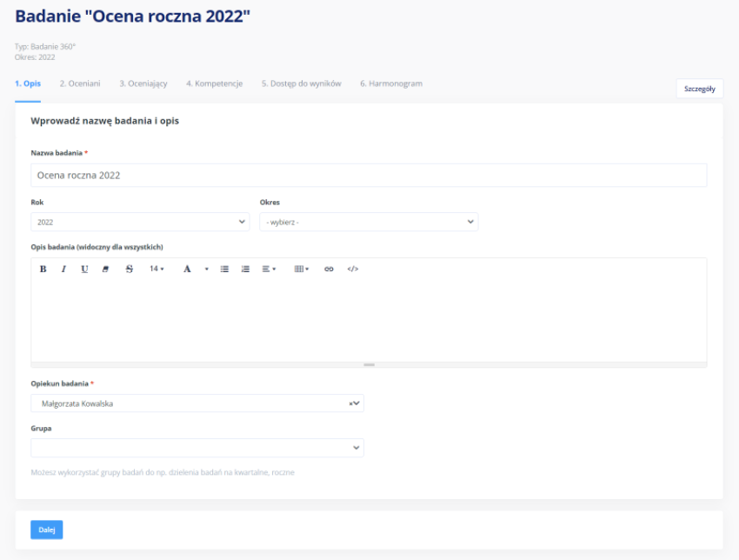Click the Dalej button

coord(47,530)
